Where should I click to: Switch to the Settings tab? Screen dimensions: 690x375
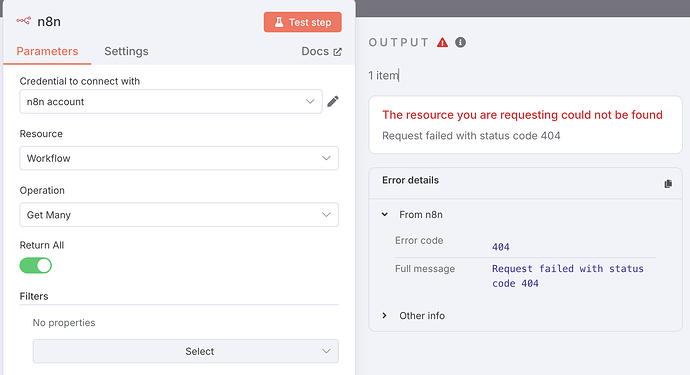tap(126, 51)
